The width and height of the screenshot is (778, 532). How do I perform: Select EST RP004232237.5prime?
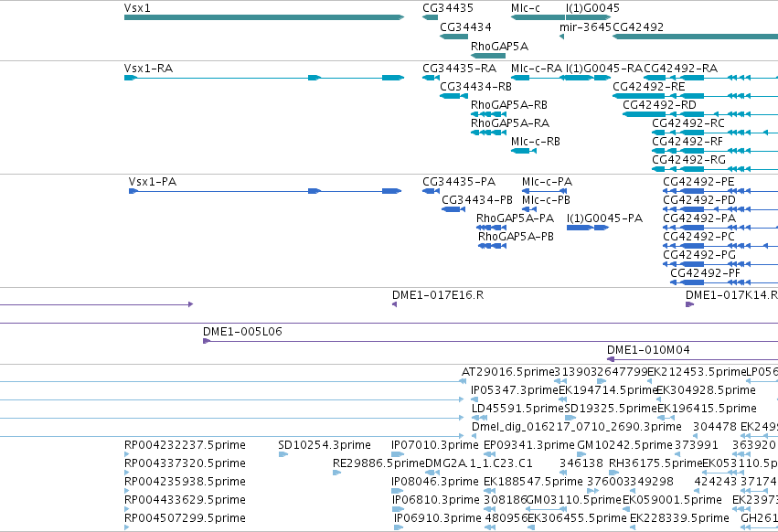[x=126, y=454]
